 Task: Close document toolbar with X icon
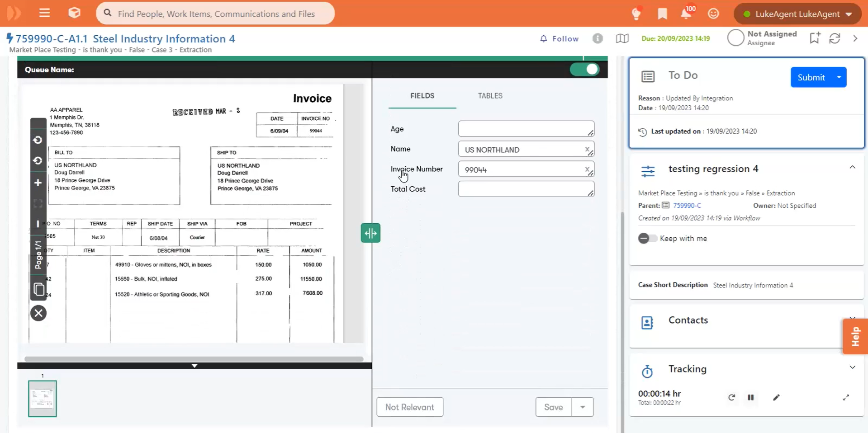38,313
